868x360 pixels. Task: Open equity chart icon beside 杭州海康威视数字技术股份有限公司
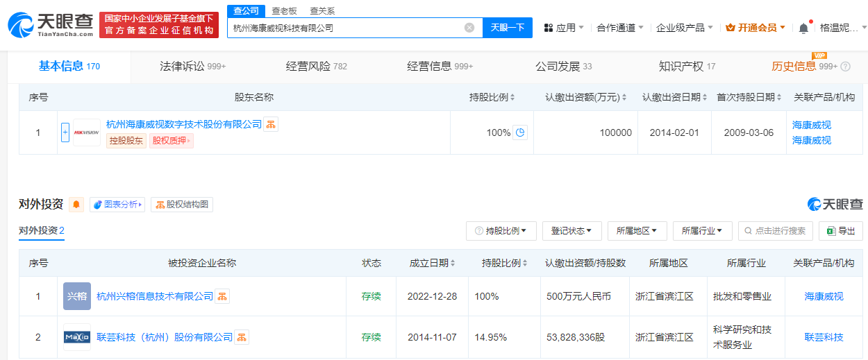[x=271, y=124]
